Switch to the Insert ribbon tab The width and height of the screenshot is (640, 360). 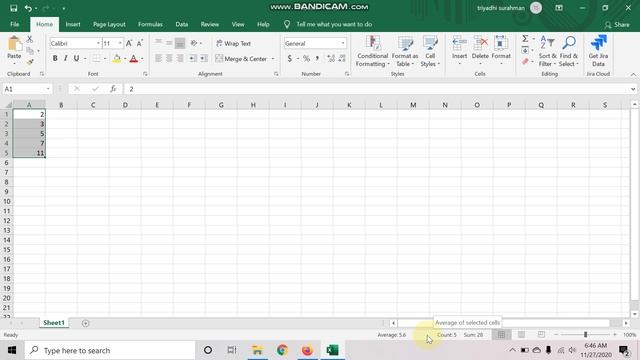click(x=73, y=24)
